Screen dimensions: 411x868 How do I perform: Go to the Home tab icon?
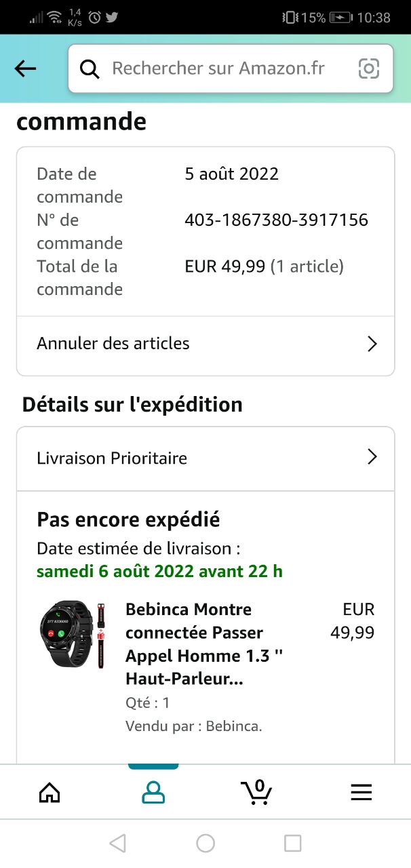click(x=50, y=792)
